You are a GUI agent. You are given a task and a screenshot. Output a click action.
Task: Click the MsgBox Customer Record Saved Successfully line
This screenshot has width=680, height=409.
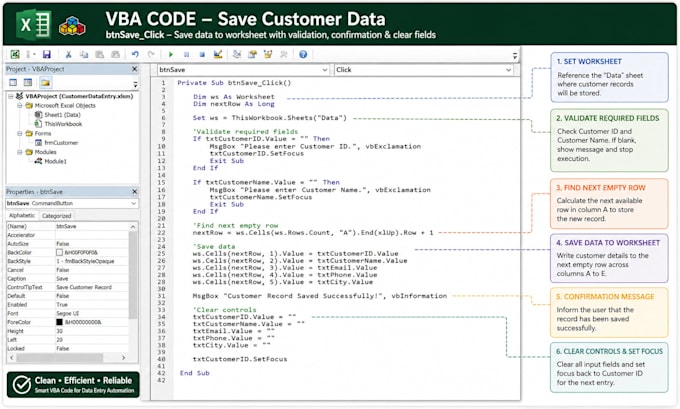[320, 296]
